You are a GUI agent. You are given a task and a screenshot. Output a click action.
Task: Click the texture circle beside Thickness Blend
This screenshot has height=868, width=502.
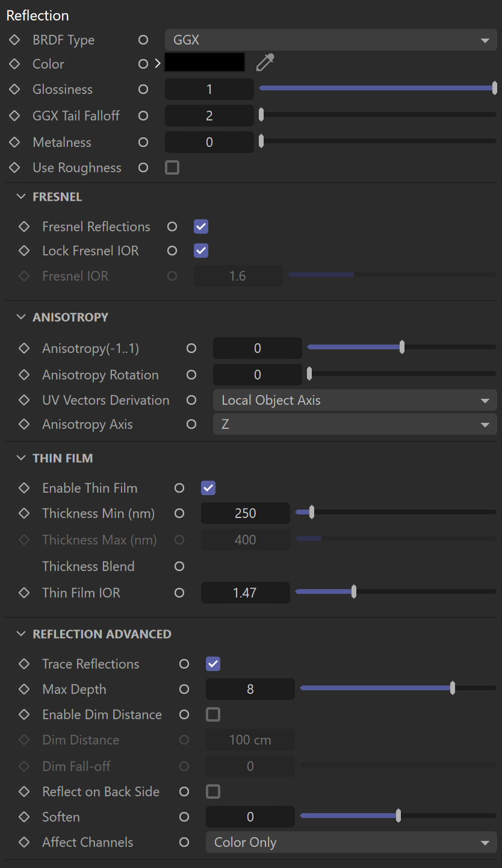click(179, 566)
